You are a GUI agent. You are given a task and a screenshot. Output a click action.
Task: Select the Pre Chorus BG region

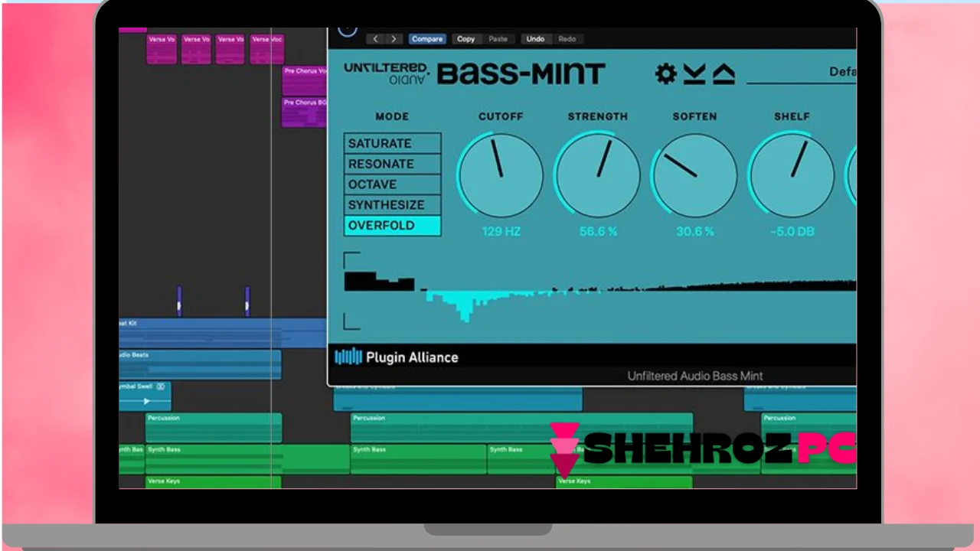pyautogui.click(x=304, y=112)
